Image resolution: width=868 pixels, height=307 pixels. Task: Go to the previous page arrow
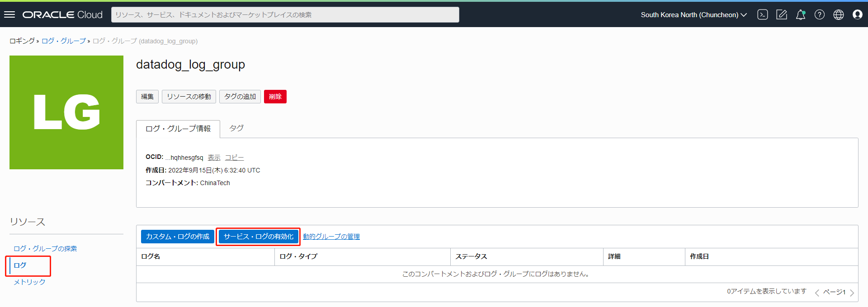click(817, 293)
